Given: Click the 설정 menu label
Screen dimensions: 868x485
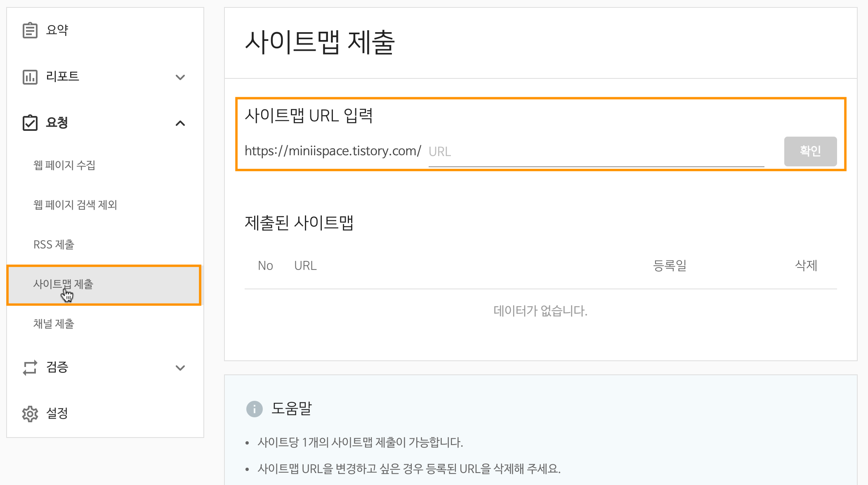Looking at the screenshot, I should (x=57, y=413).
